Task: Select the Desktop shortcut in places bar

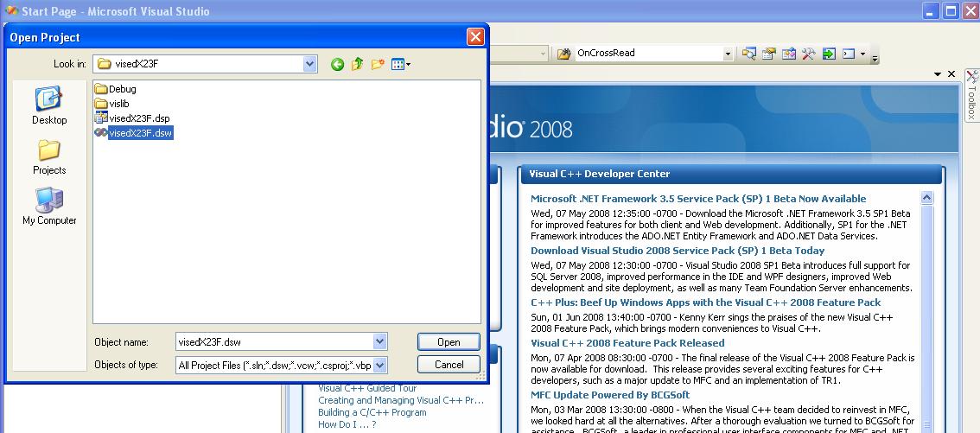Action: pos(49,105)
